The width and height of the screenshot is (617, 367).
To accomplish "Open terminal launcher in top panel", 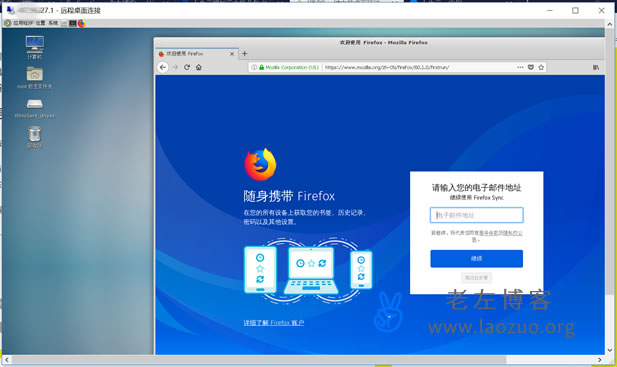I will click(73, 23).
